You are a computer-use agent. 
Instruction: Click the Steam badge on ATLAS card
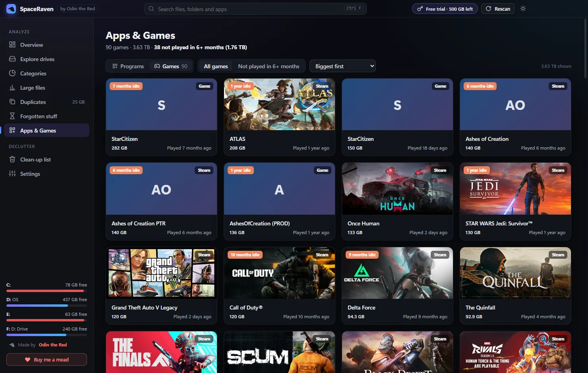point(322,86)
